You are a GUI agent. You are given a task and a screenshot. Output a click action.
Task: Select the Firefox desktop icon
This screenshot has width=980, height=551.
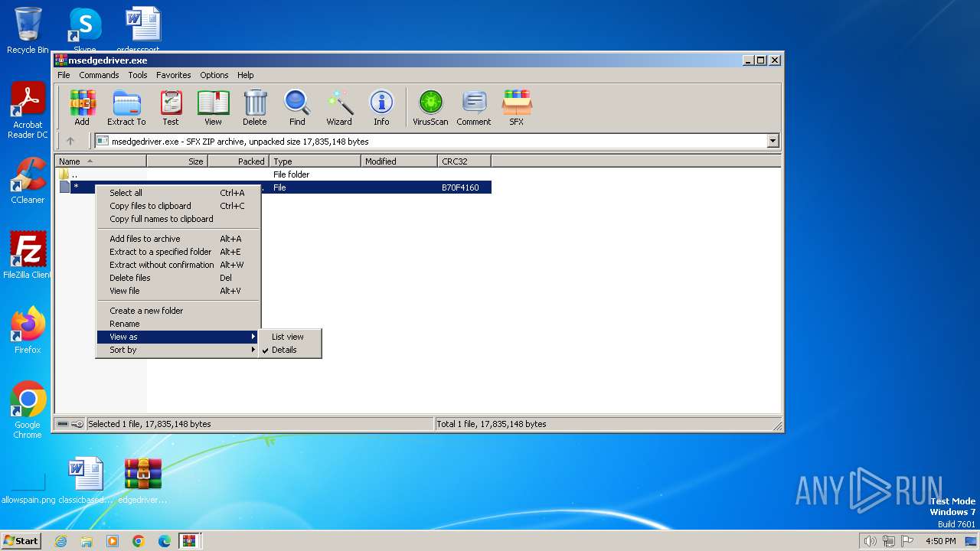pyautogui.click(x=28, y=331)
